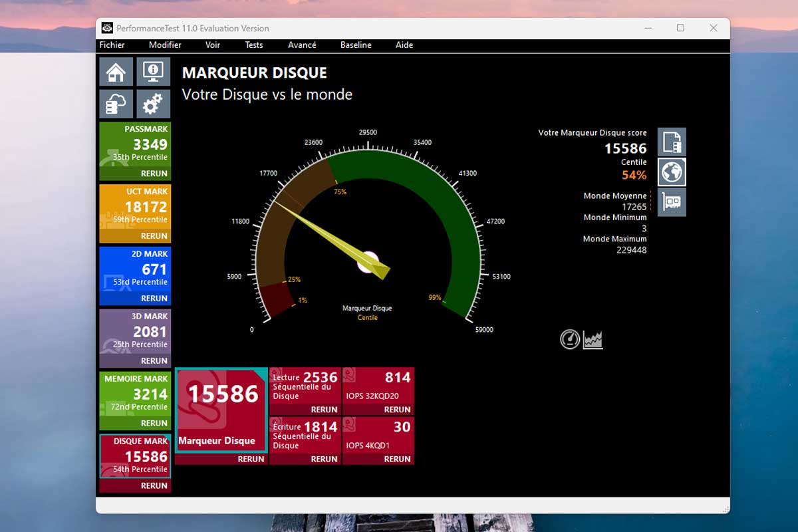The width and height of the screenshot is (798, 532).
Task: Click the Écriture 1814 result tile
Action: pyautogui.click(x=305, y=435)
